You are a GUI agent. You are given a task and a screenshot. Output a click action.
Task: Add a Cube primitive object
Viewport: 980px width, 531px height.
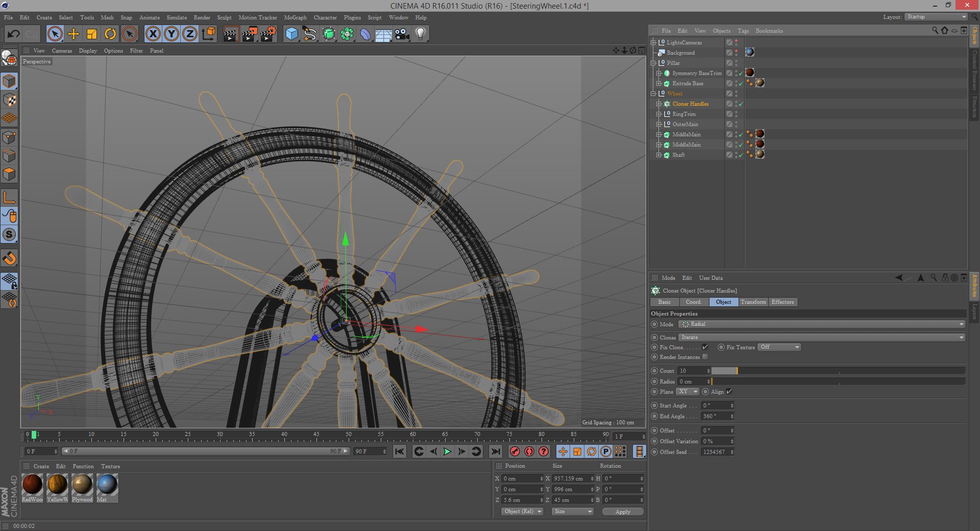pyautogui.click(x=291, y=34)
